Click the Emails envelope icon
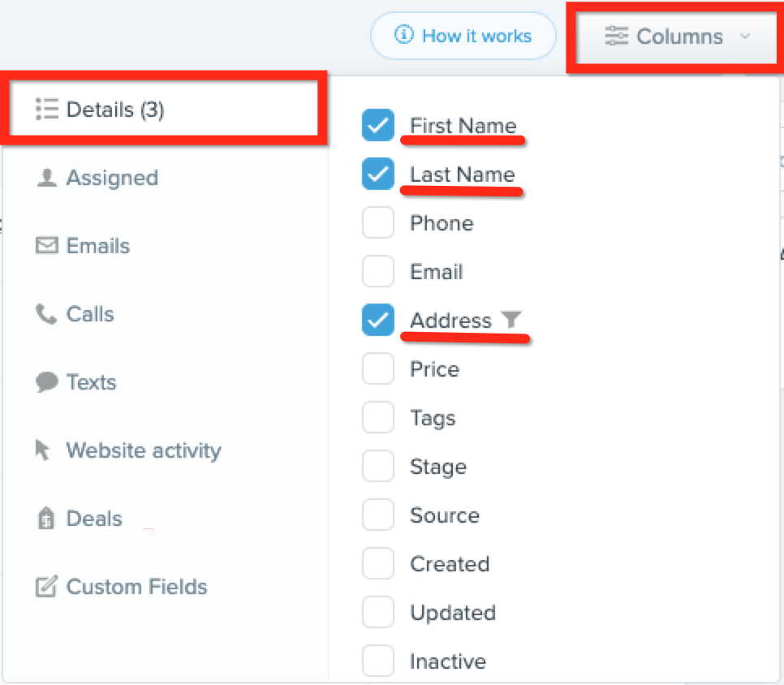This screenshot has width=784, height=685. click(x=46, y=246)
